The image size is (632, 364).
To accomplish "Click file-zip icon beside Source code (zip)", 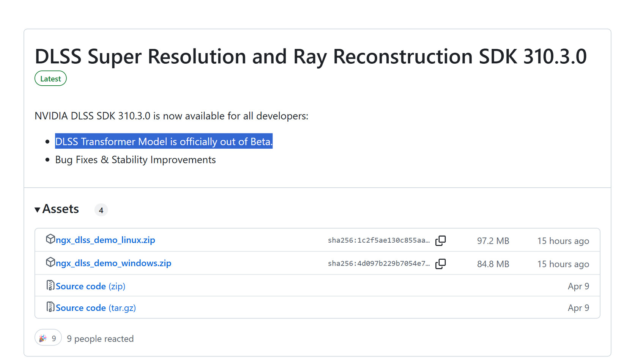I will (50, 285).
